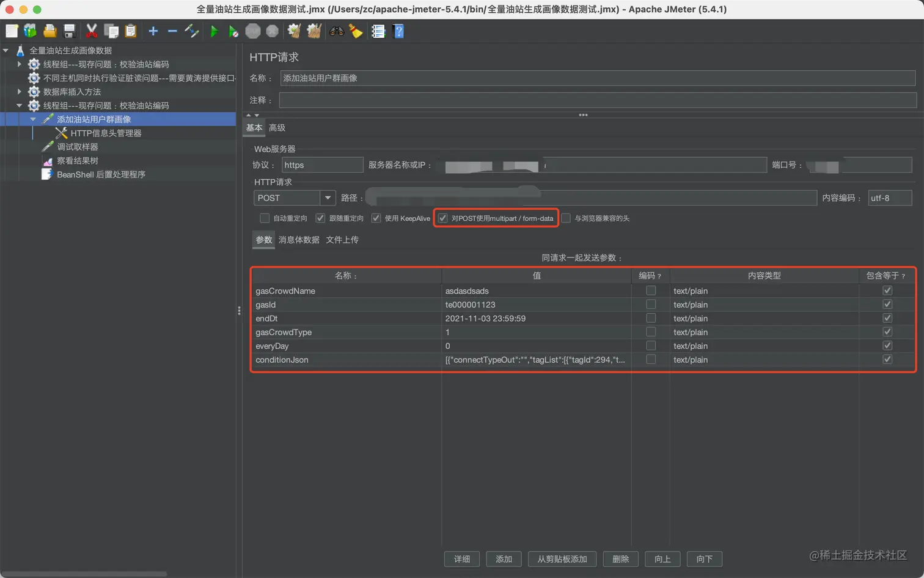Click the grey Stop icon
The height and width of the screenshot is (578, 924).
coord(253,31)
